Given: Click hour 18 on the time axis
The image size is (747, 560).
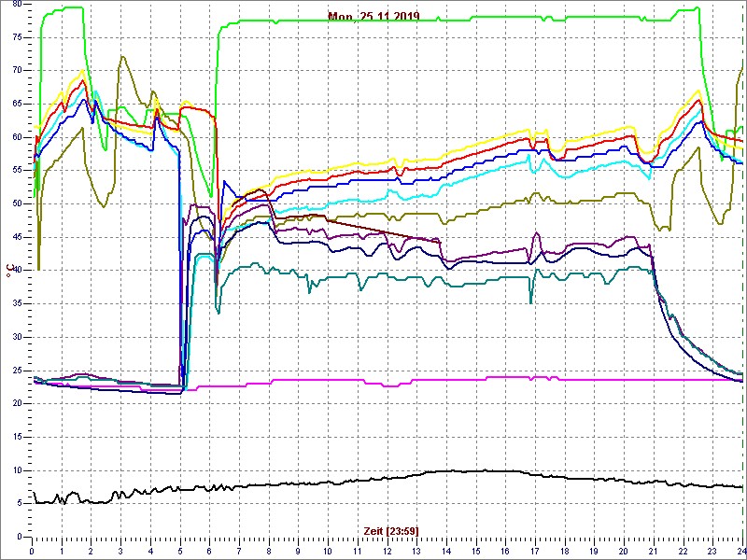Looking at the screenshot, I should coord(565,552).
